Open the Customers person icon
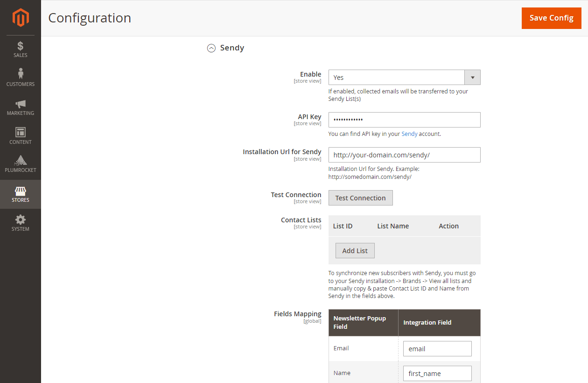588x383 pixels. [x=21, y=74]
